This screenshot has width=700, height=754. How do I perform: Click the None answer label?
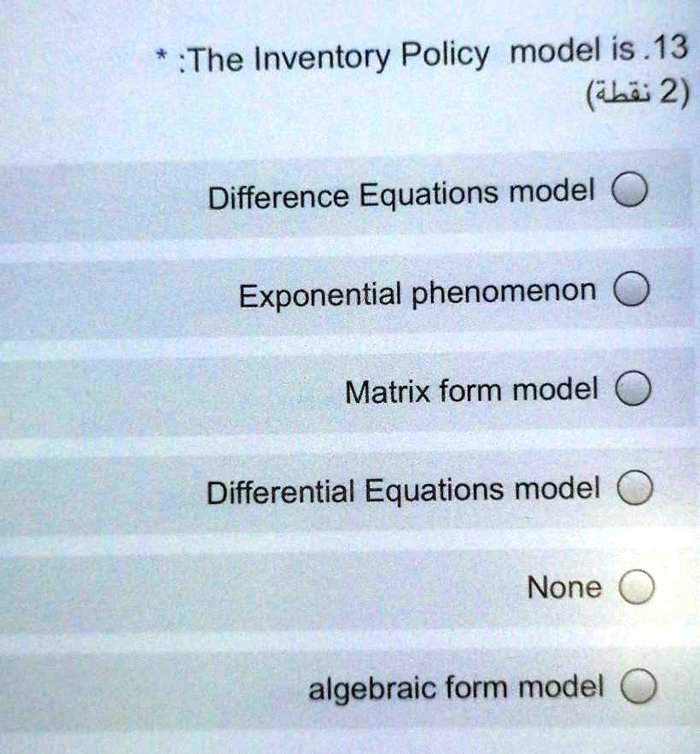point(565,587)
